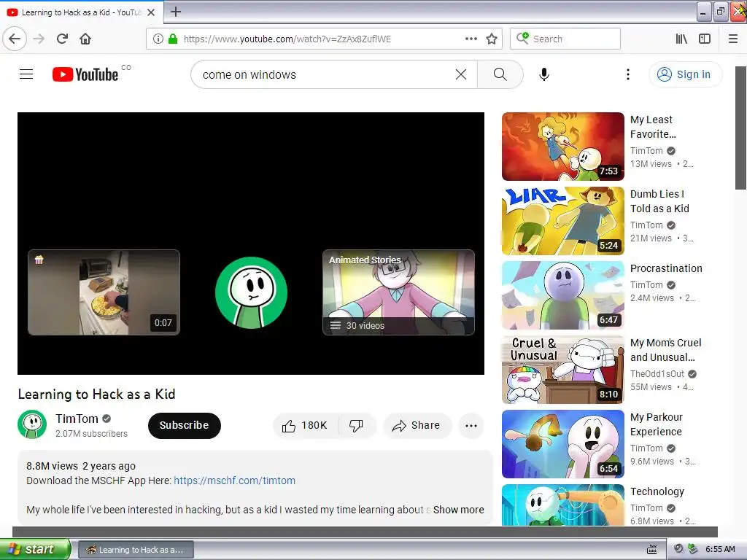Image resolution: width=747 pixels, height=560 pixels.
Task: Close the Learning to Hack as a Kid tab
Action: [151, 12]
